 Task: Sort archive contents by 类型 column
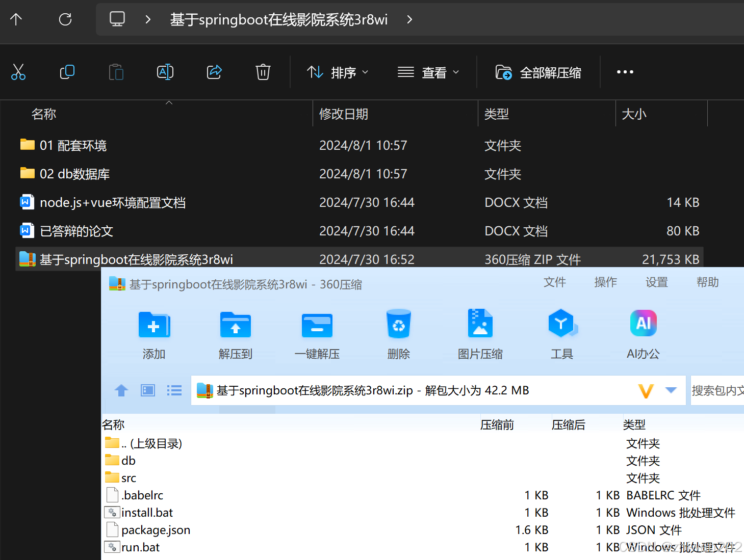click(x=634, y=424)
